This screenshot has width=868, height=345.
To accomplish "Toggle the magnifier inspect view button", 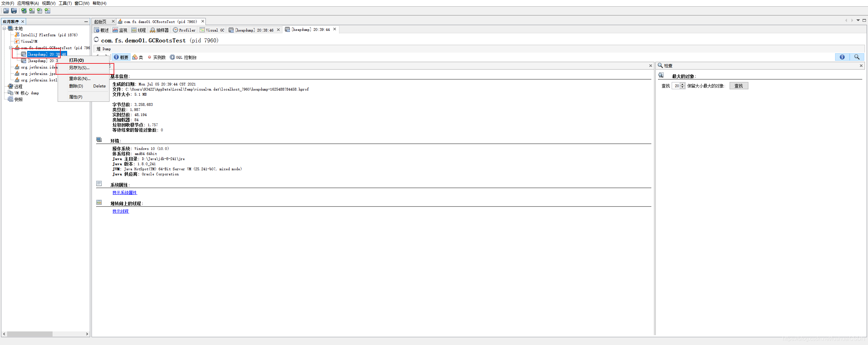I will pyautogui.click(x=857, y=57).
